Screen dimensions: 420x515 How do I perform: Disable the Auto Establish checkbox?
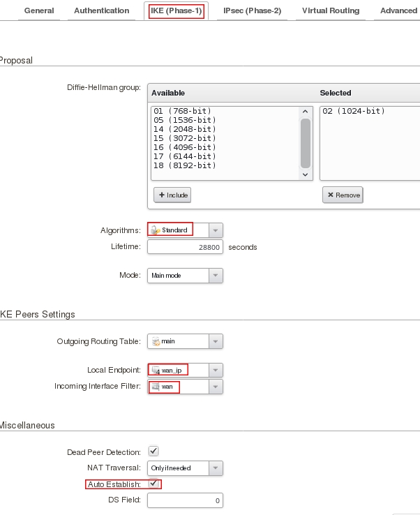(x=153, y=484)
